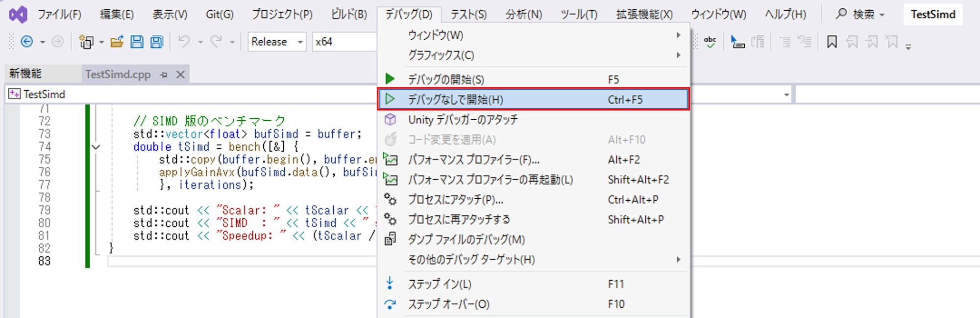This screenshot has width=980, height=318.
Task: Click the 検索 search magnifier
Action: (x=841, y=14)
